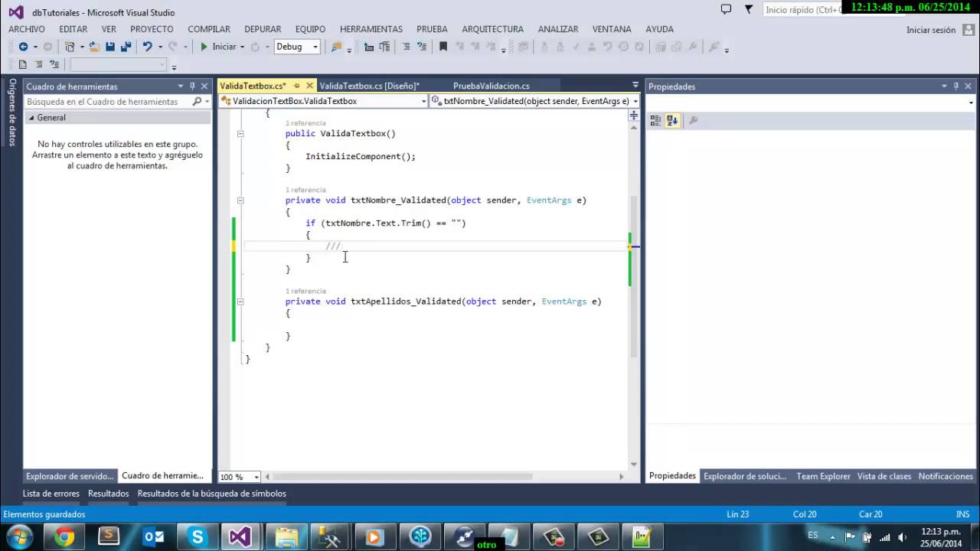The width and height of the screenshot is (980, 551).
Task: Click the editor vertical scrollbar thumb
Action: (x=634, y=275)
